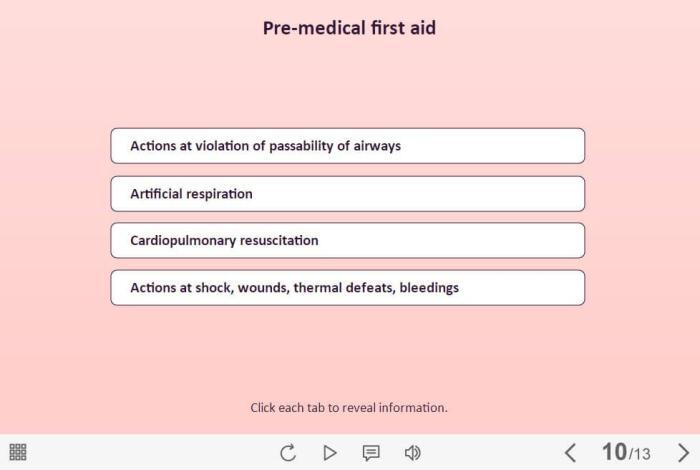Reveal the 'Artificial respiration' tab
The image size is (700, 470).
(347, 194)
